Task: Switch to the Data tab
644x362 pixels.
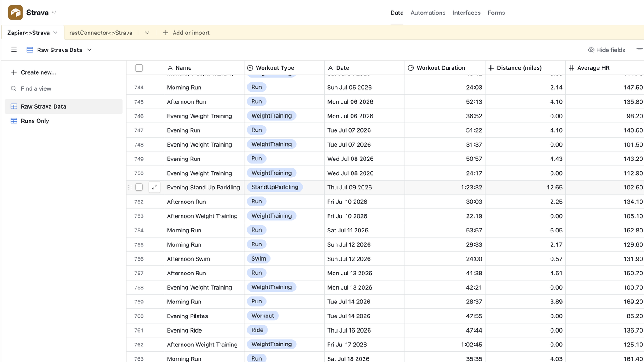Action: (397, 13)
